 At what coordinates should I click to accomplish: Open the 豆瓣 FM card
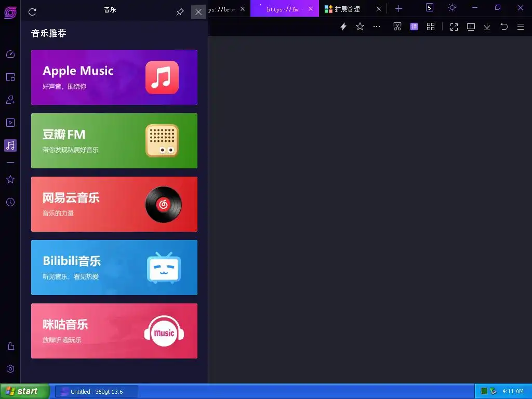pos(114,141)
